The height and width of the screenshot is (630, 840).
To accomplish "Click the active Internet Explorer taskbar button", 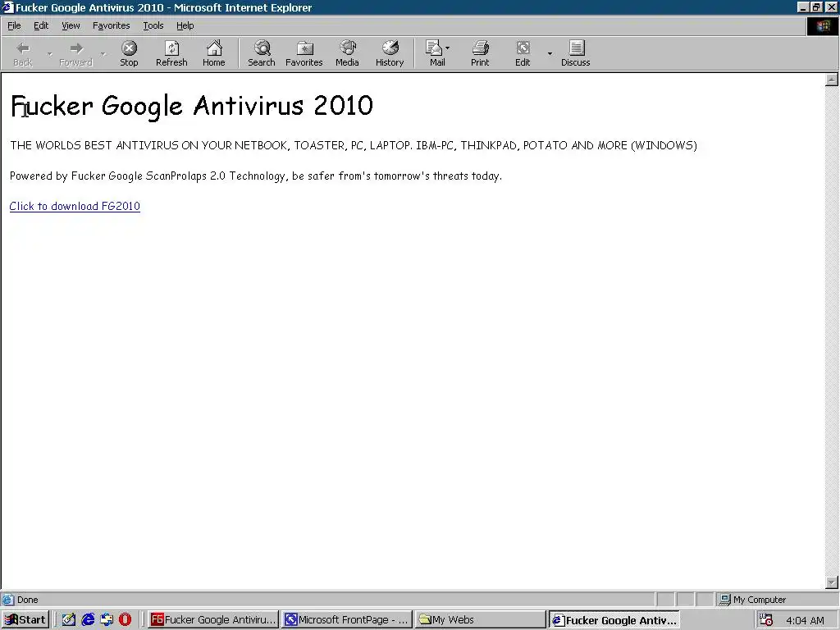I will (614, 620).
